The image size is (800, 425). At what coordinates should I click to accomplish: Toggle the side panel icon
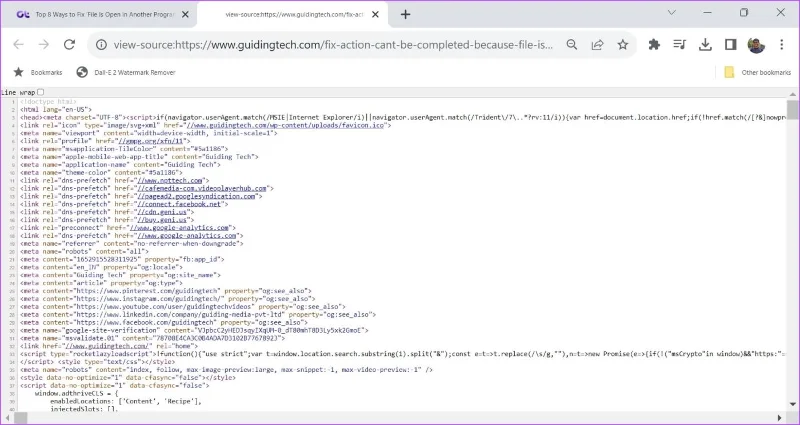point(731,45)
